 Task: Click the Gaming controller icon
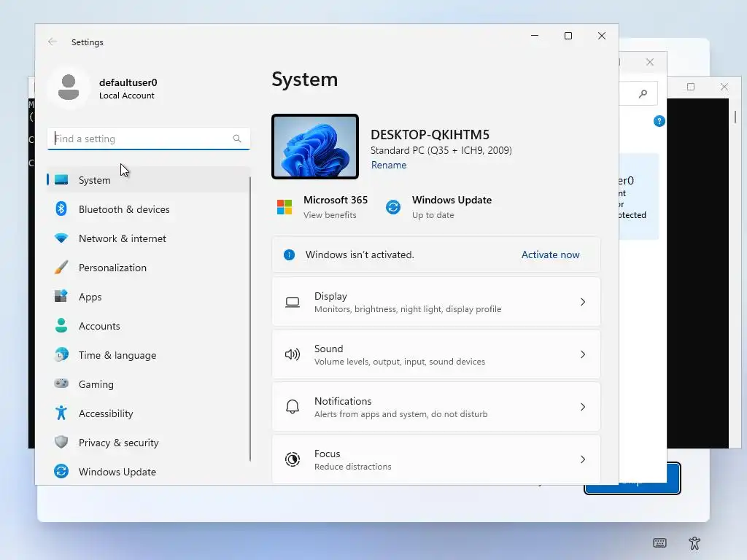(61, 384)
